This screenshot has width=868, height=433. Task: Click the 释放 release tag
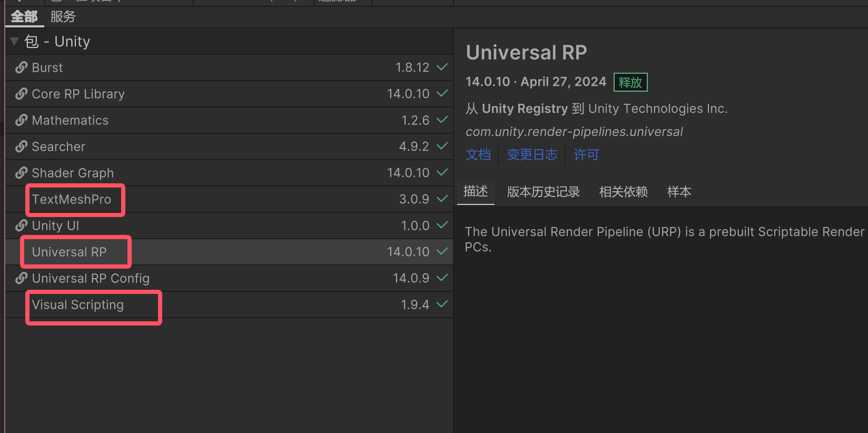pos(630,83)
